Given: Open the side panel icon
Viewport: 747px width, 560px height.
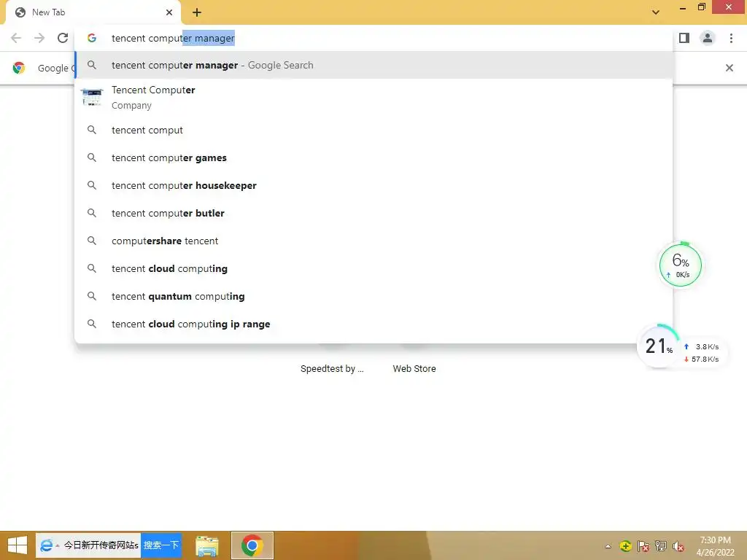Looking at the screenshot, I should pos(684,38).
